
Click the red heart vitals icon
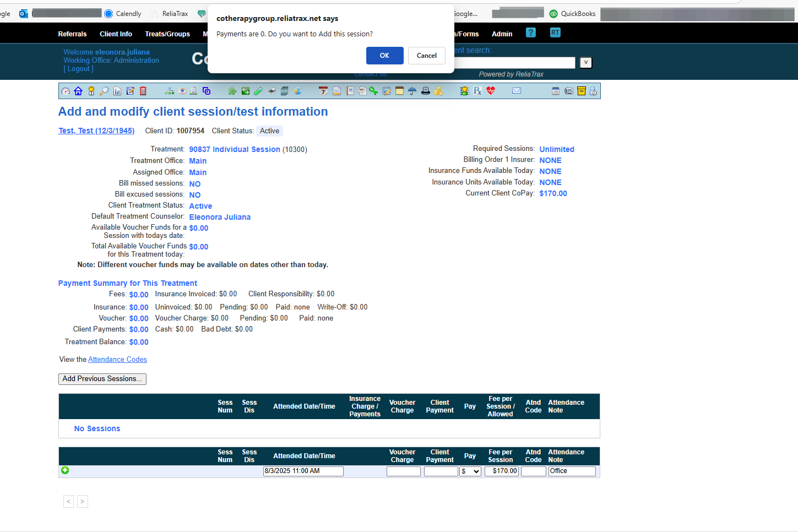(x=491, y=91)
